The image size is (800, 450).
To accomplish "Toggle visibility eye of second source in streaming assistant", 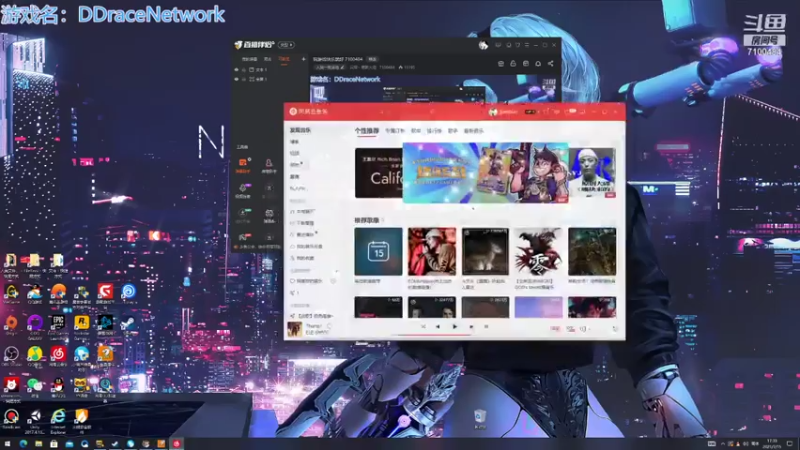I will tap(236, 79).
